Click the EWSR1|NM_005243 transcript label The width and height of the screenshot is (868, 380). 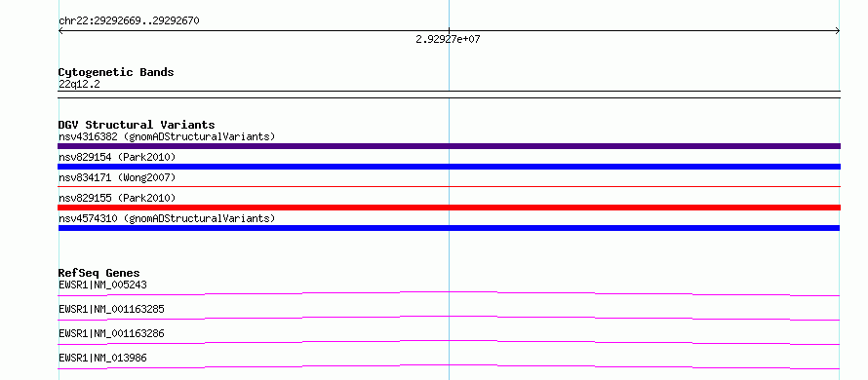click(102, 285)
